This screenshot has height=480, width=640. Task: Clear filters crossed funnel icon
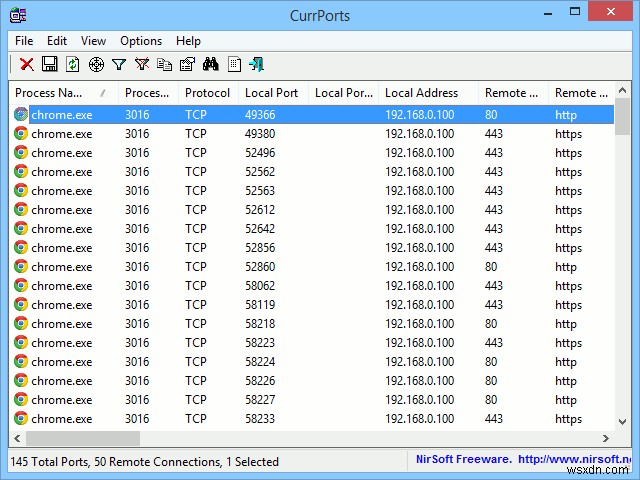[x=142, y=64]
